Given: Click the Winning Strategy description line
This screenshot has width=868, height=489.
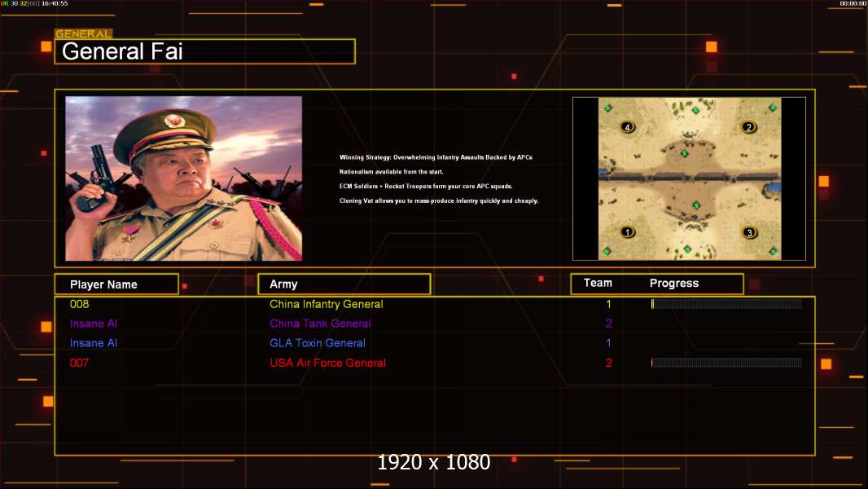Looking at the screenshot, I should click(436, 157).
